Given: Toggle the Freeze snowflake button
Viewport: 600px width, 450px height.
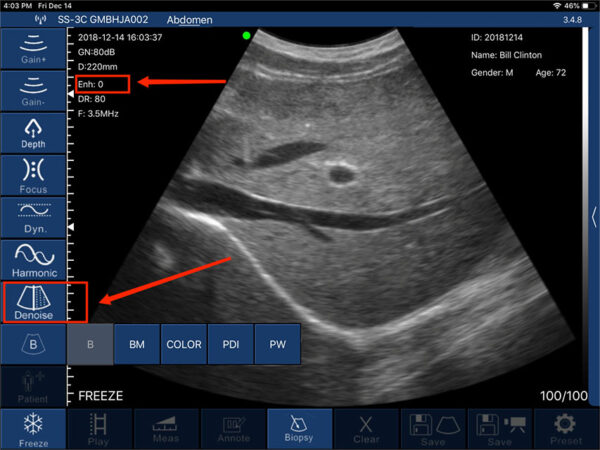Looking at the screenshot, I should 33,428.
